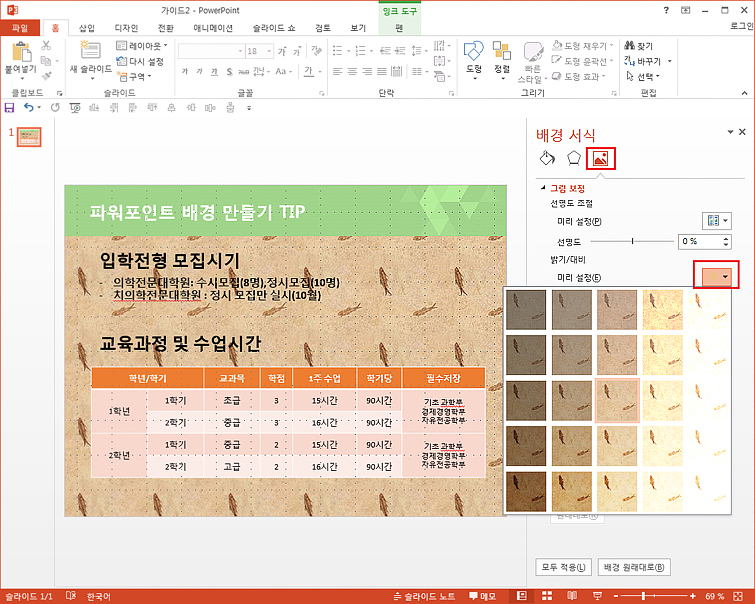755x604 pixels.
Task: Open the 파일 file tab
Action: [x=20, y=28]
